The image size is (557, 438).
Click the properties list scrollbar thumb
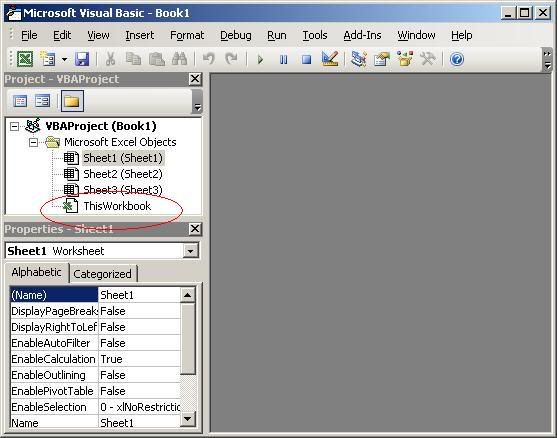[x=188, y=339]
